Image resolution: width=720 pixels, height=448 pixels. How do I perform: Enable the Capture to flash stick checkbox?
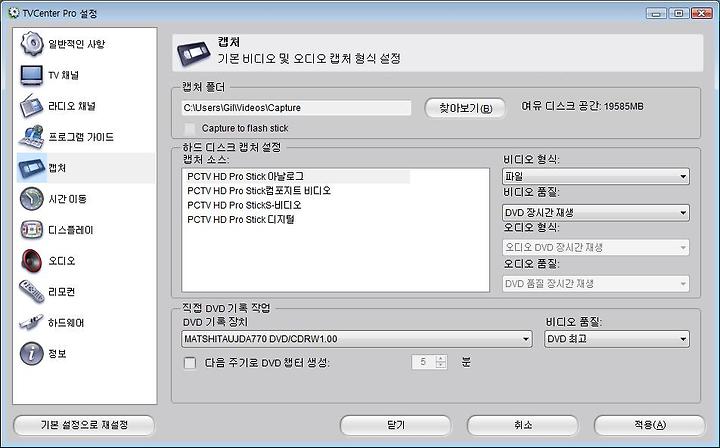pyautogui.click(x=190, y=128)
